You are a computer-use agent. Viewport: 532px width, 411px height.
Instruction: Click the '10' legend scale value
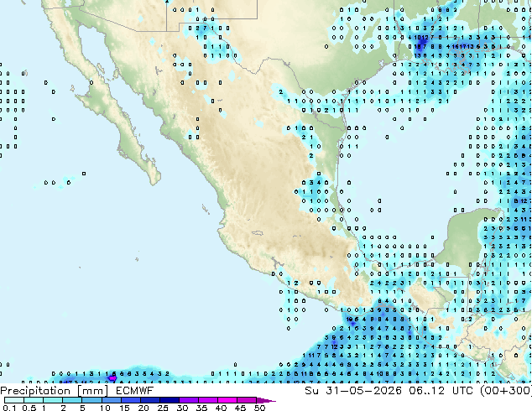point(105,408)
